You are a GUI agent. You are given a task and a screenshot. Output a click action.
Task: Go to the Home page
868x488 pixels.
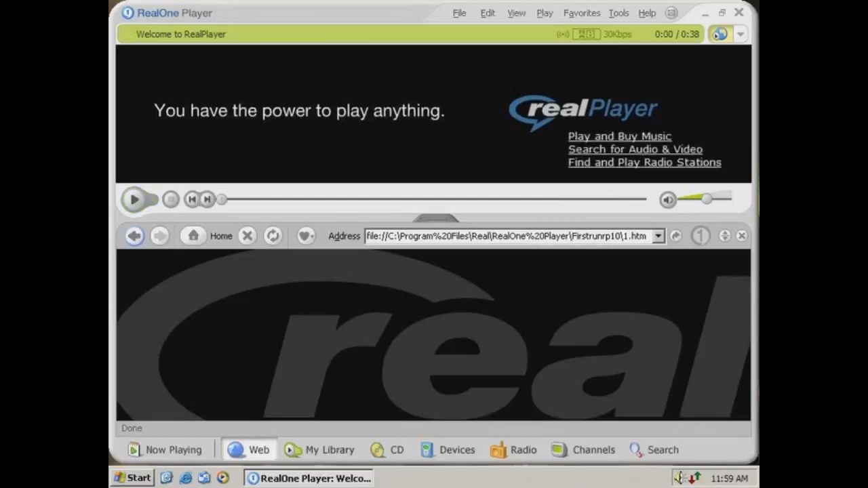tap(208, 236)
